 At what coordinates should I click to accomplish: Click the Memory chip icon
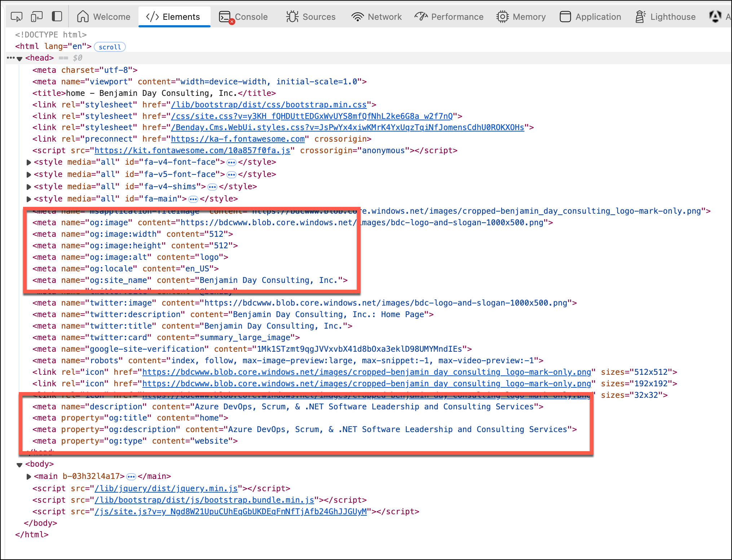[502, 17]
